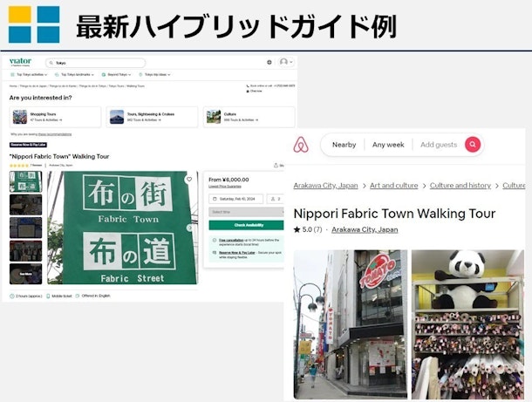This screenshot has width=532, height=402.
Task: Click the share icon beside tour title
Action: tap(276, 165)
